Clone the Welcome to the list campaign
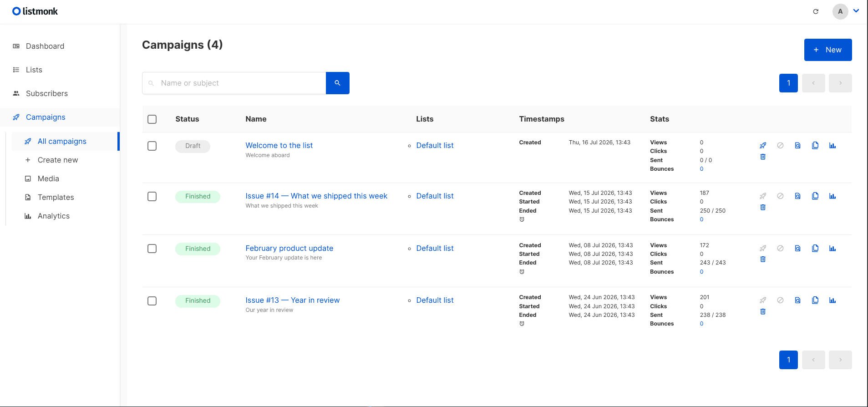This screenshot has width=868, height=407. [x=815, y=146]
